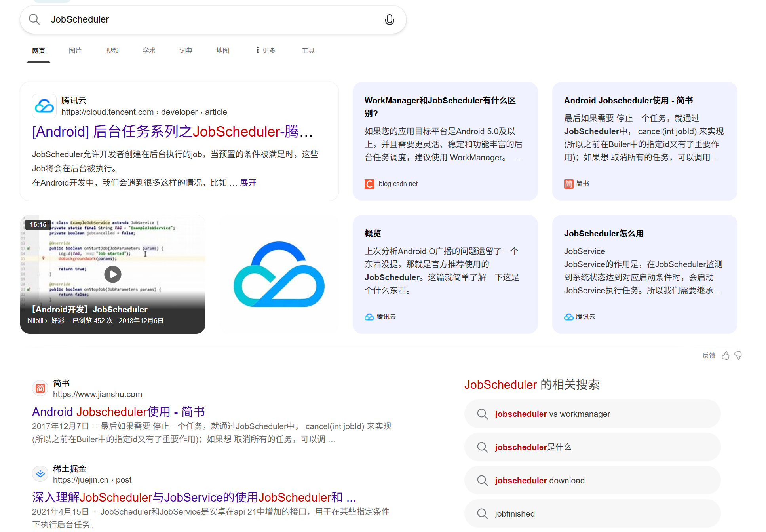Viewport: 766px width, 532px height.
Task: Play the bilibili JobScheduler video
Action: 113,274
